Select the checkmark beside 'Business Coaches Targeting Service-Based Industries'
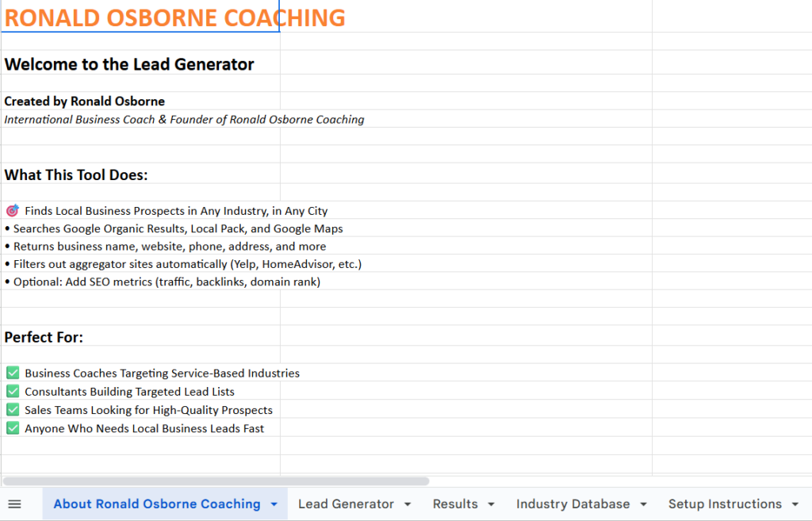Image resolution: width=812 pixels, height=521 pixels. (12, 372)
